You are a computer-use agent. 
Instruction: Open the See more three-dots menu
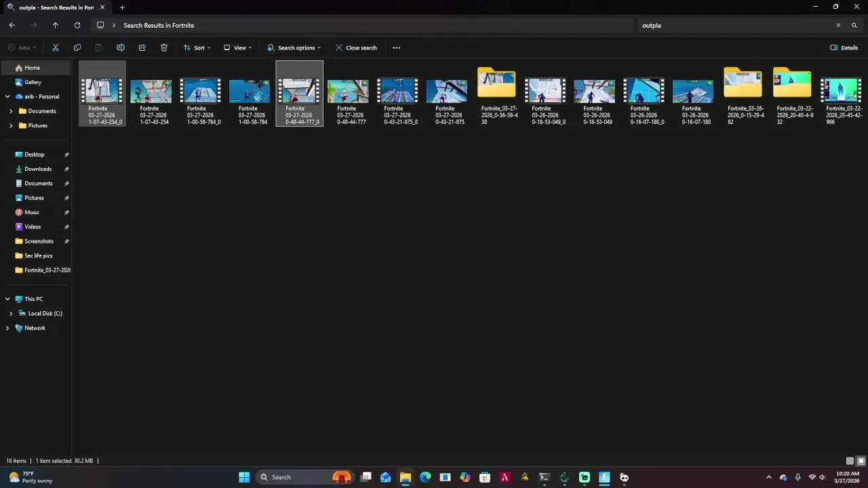(396, 47)
